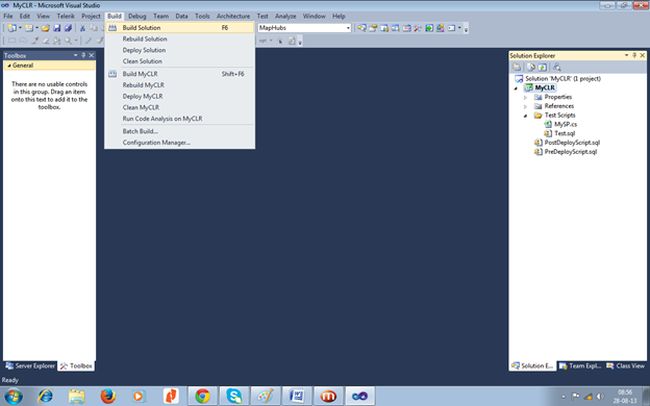Close the Toolbox panel

tap(92, 55)
